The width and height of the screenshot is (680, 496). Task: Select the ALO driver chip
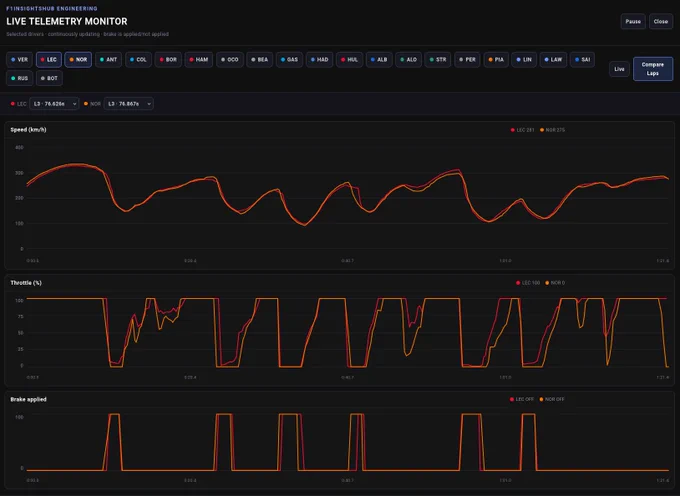click(409, 60)
